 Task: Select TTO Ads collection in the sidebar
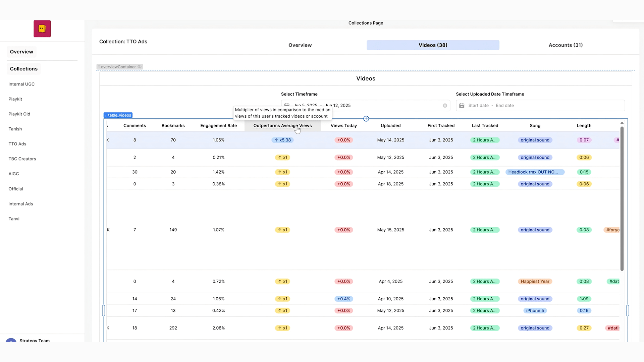coord(17,144)
